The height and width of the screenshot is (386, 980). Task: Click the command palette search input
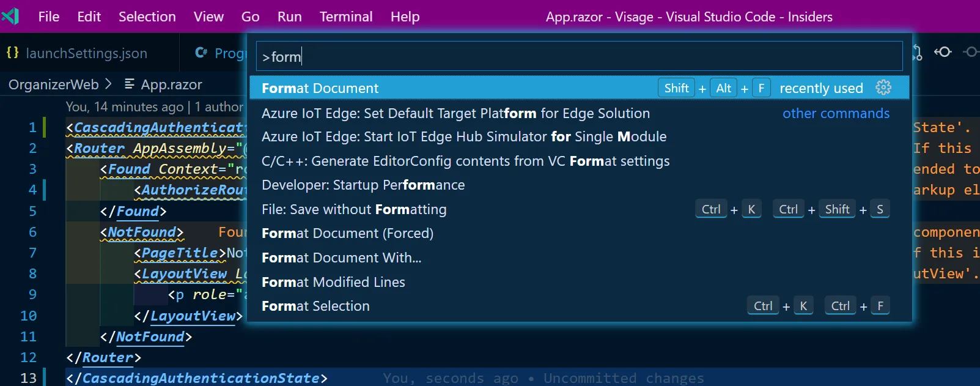pyautogui.click(x=578, y=56)
